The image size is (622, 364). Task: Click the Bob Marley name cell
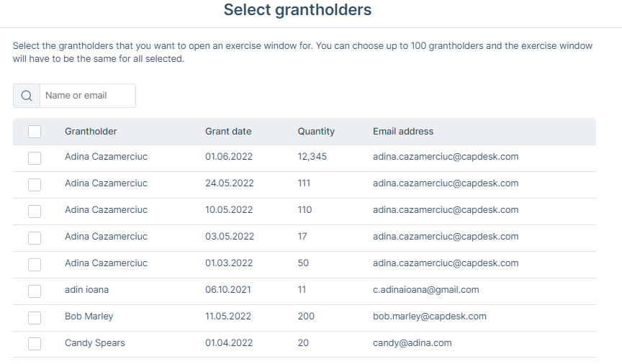pyautogui.click(x=89, y=317)
